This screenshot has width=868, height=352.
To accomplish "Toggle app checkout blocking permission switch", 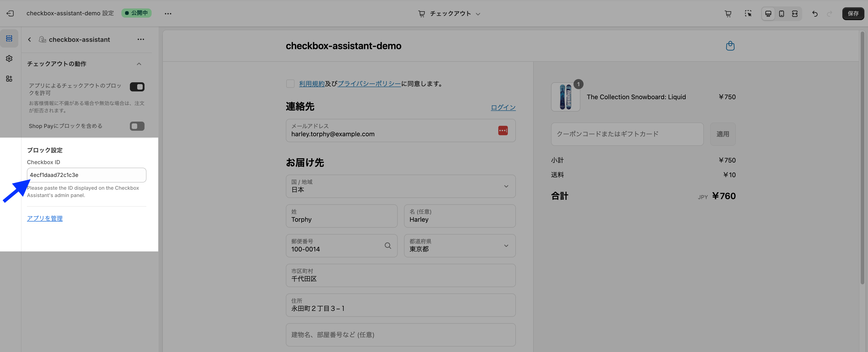I will (137, 87).
